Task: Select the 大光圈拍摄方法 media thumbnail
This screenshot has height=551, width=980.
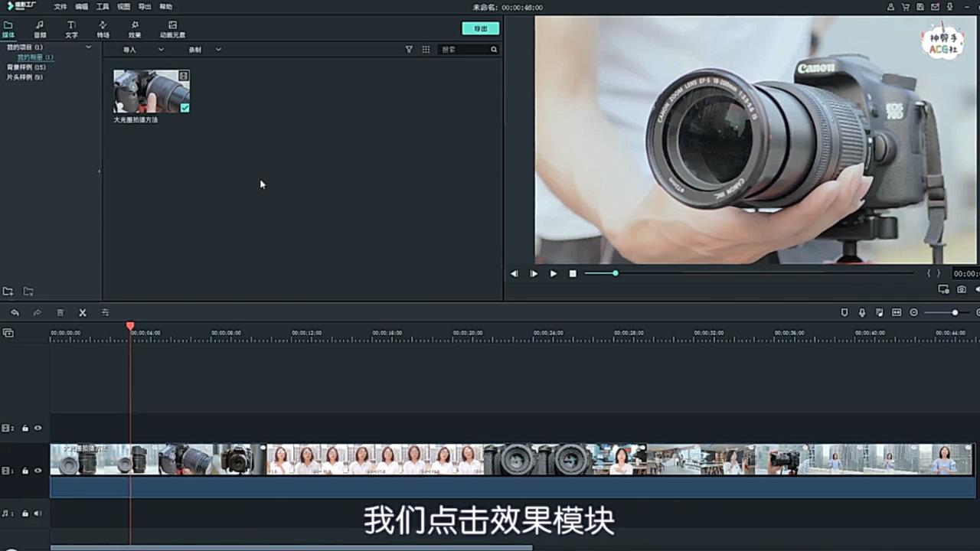Action: 152,92
